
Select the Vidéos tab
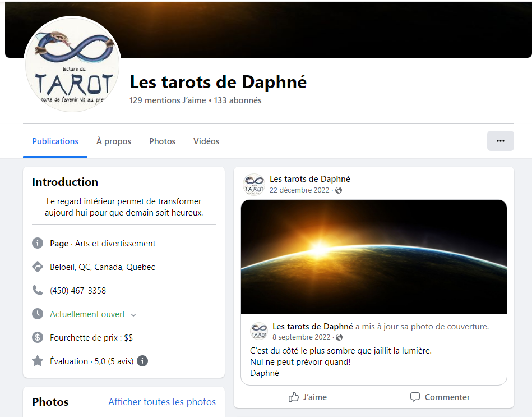coord(206,141)
